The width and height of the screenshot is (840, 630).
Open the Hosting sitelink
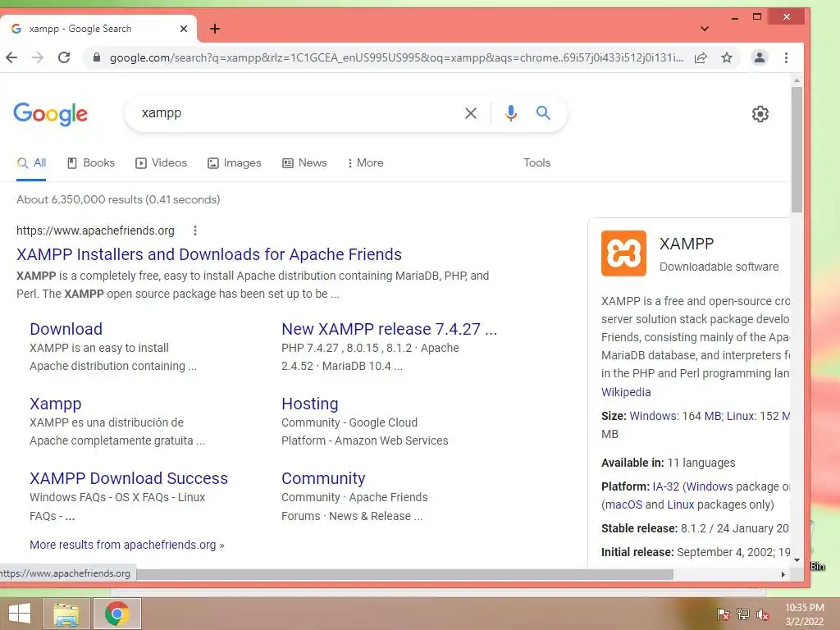[x=309, y=404]
